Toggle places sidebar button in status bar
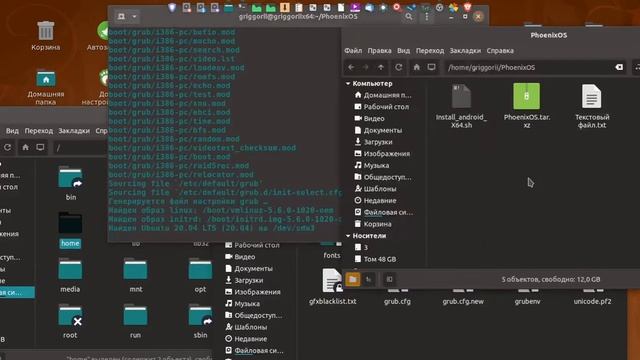Viewport: 640px width, 360px height. tap(353, 279)
